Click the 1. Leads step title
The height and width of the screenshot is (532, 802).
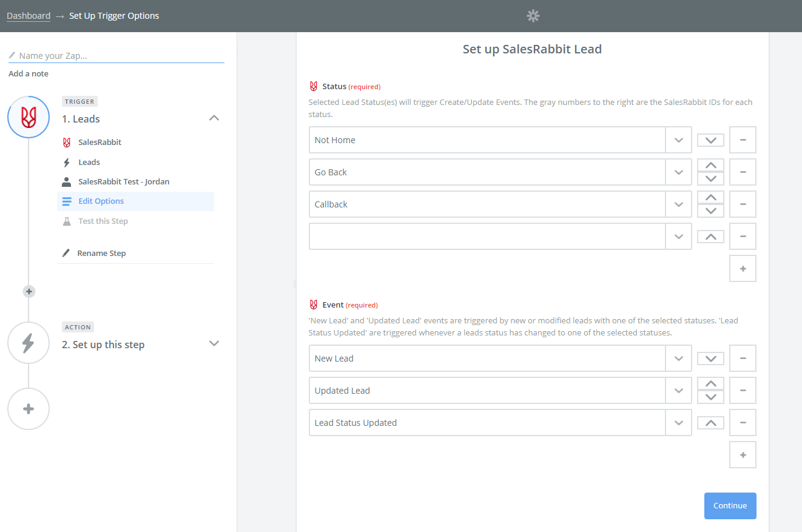click(x=81, y=119)
